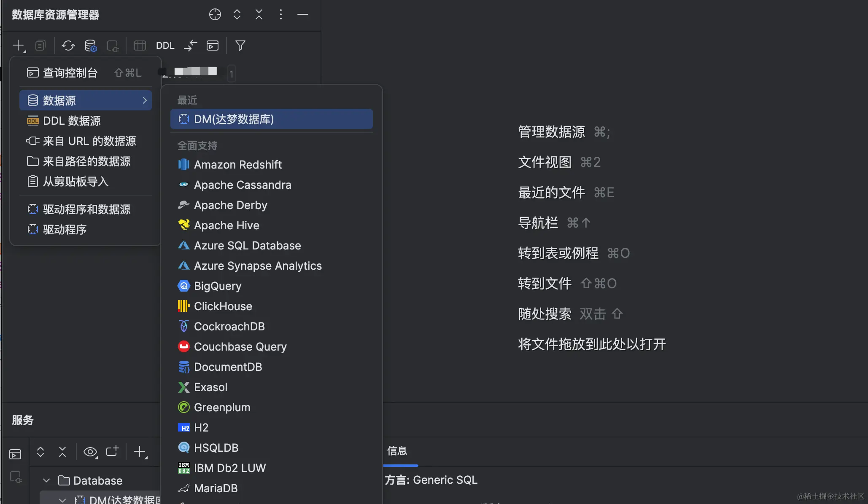Choose Couchbase Query data source
This screenshot has width=868, height=504.
point(271,347)
